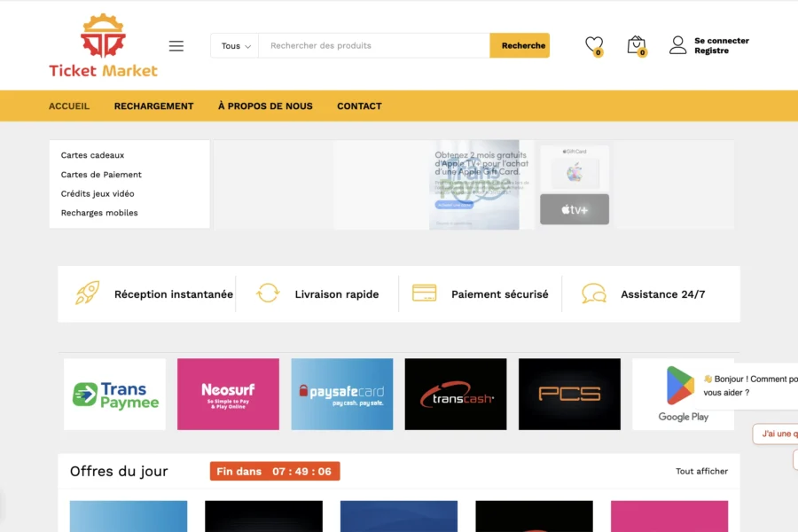
Task: Open the paysafecard brand tile
Action: 342,394
